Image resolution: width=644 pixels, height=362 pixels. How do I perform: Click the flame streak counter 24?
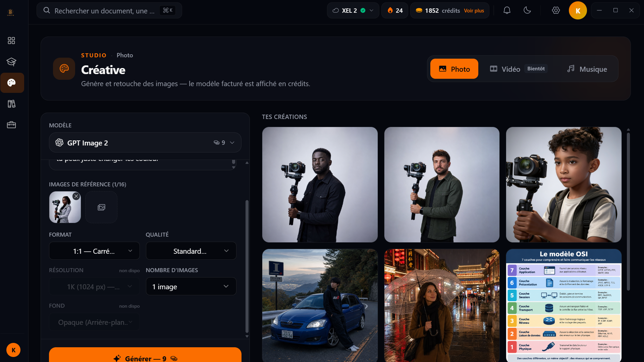pyautogui.click(x=395, y=10)
